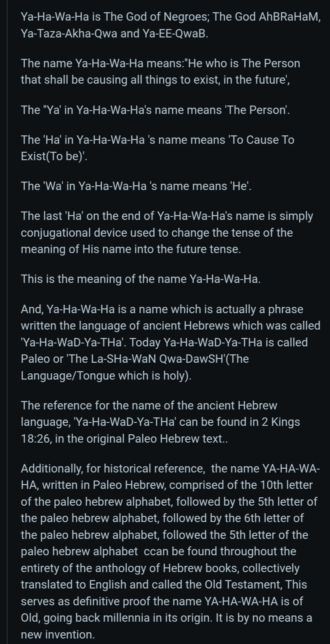
Task: Click the closing words 'new invention.'
Action: 58,635
